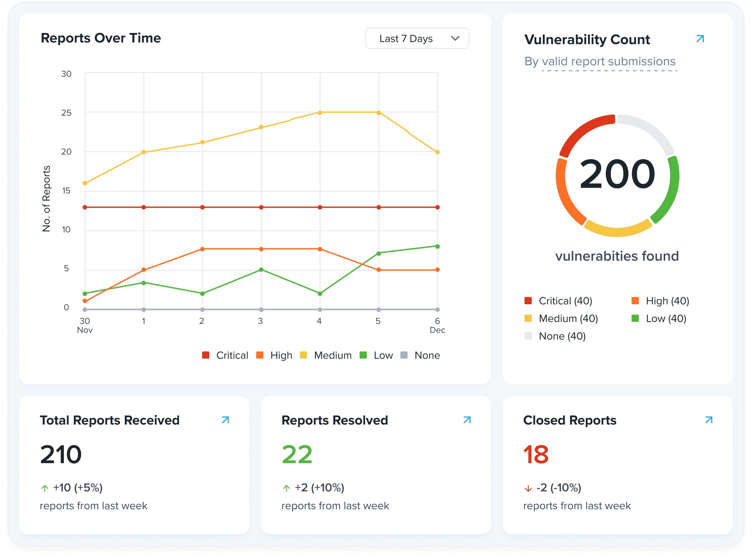Select Low (40) in donut legend

(x=659, y=318)
